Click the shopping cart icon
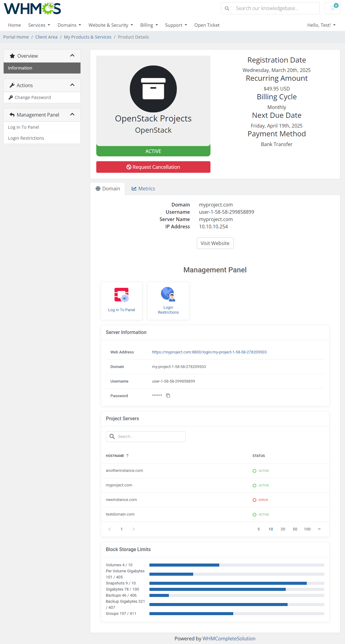Viewport: 345px width, 644px height. [332, 8]
